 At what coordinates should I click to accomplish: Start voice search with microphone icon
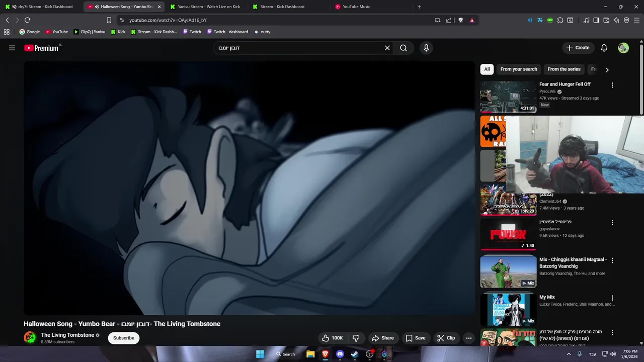(426, 48)
